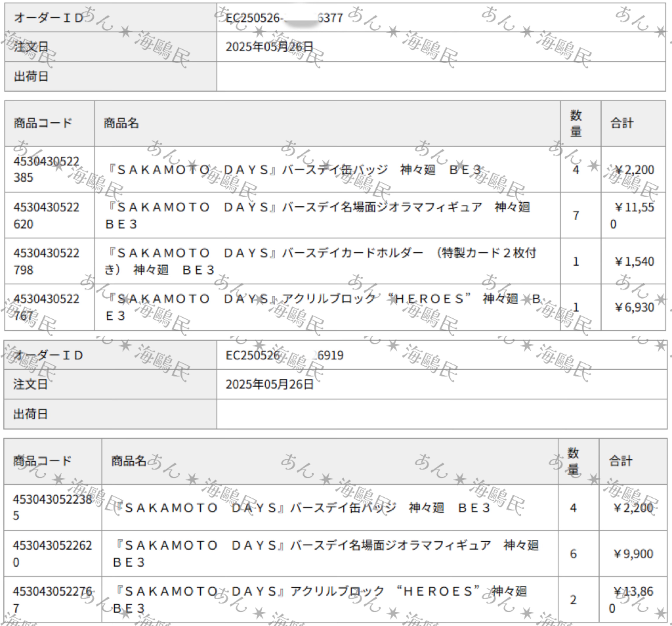Viewport: 672px width, 626px height.
Task: Click quantity 1 in the ¥6,930 アクリルブロック row
Action: click(x=576, y=307)
